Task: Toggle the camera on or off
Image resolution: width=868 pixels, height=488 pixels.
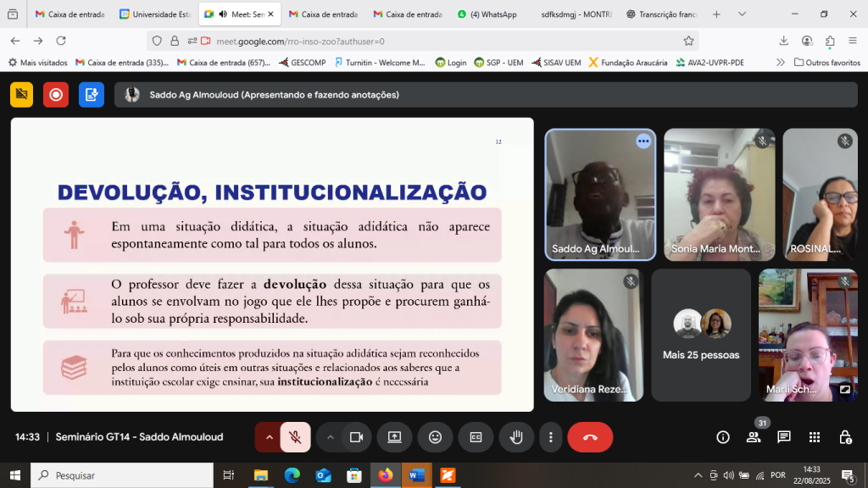Action: point(356,437)
